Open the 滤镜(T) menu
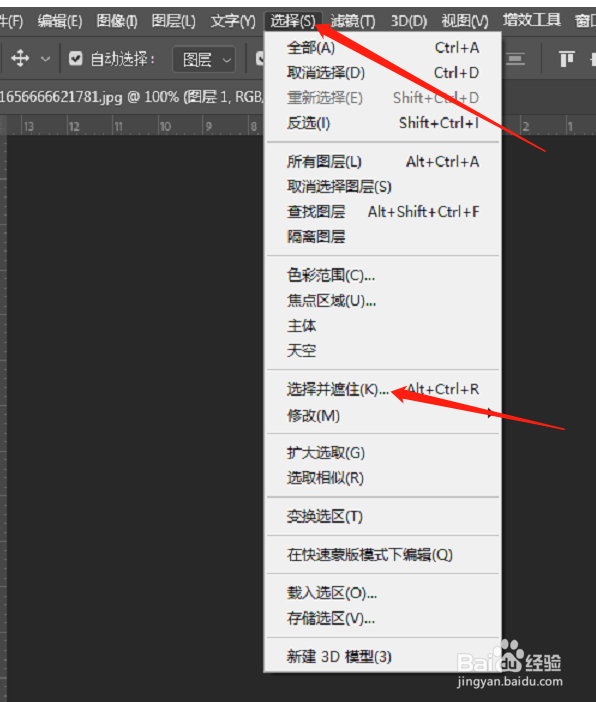The image size is (596, 702). 353,21
